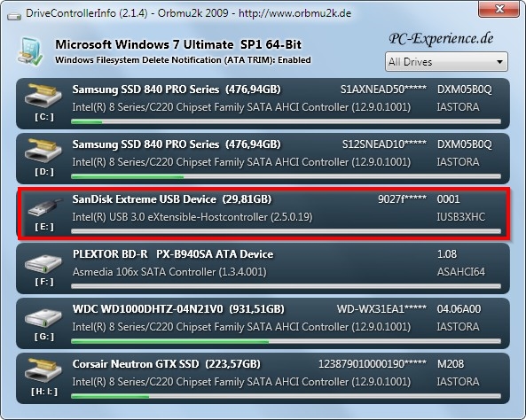Click the [C:] drive letter label

pyautogui.click(x=44, y=117)
